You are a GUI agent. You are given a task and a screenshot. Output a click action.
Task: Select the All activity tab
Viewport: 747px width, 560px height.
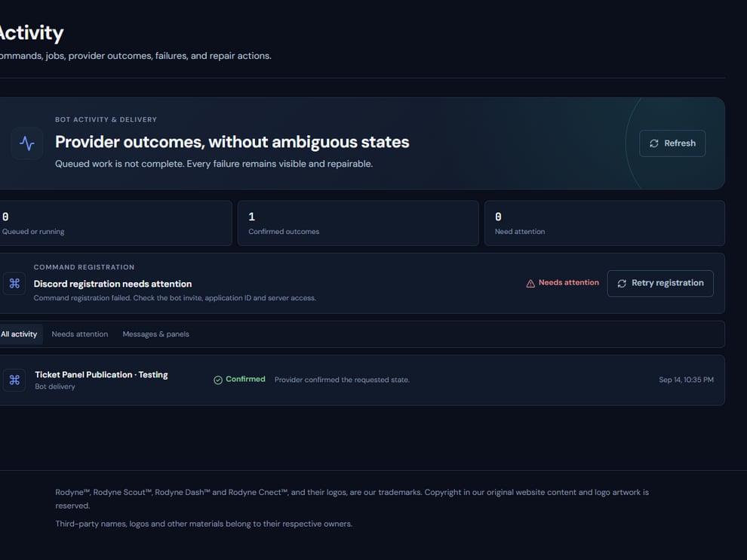[x=19, y=334]
